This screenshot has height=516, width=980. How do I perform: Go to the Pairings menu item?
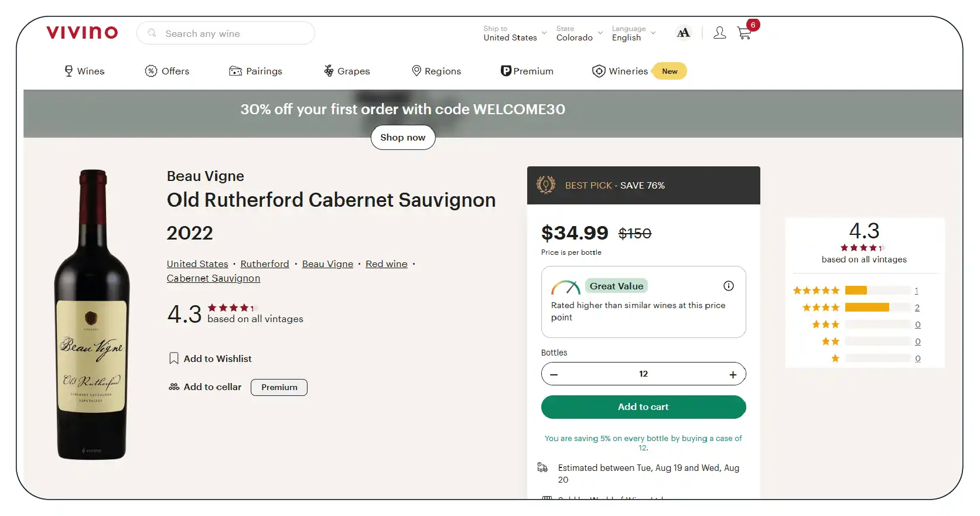(x=255, y=71)
